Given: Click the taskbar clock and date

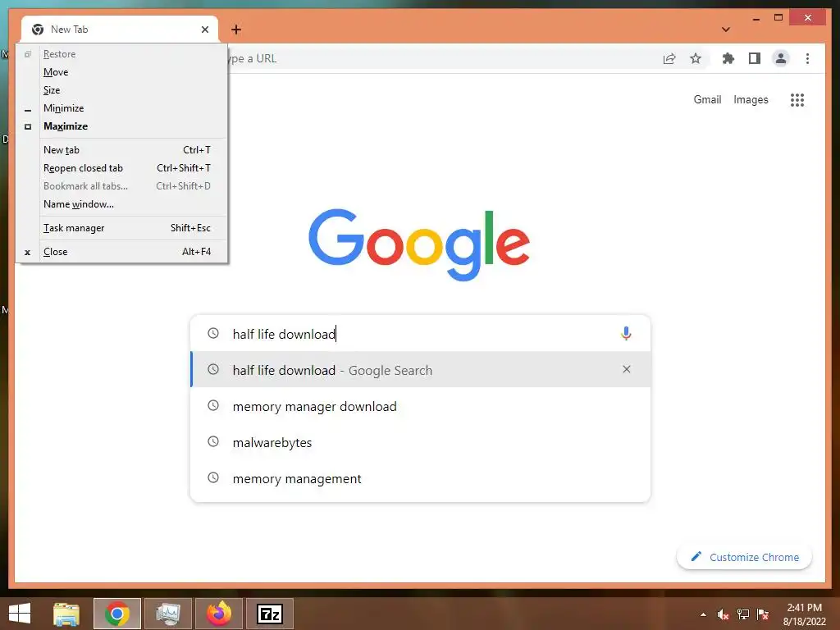Looking at the screenshot, I should coord(804,614).
